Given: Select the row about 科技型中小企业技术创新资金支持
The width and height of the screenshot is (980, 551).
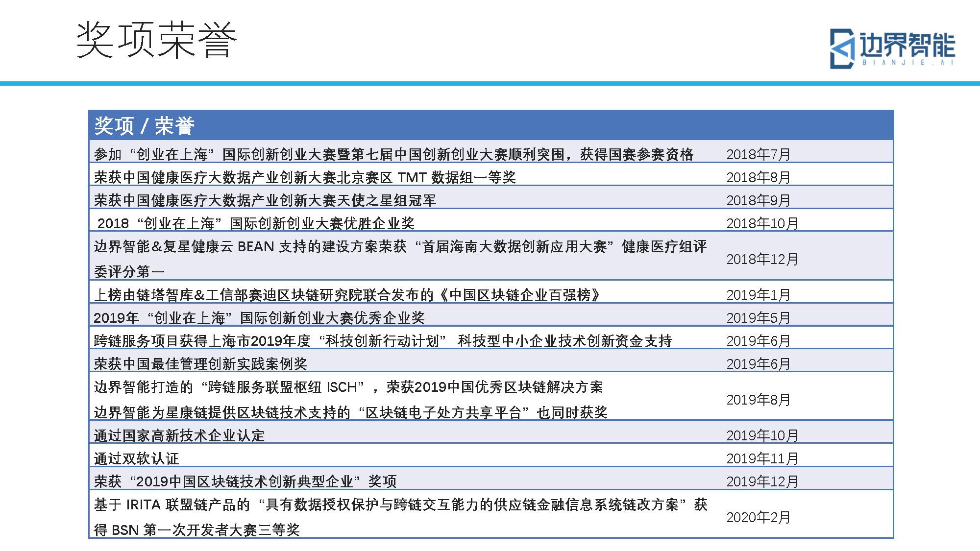Looking at the screenshot, I should (491, 338).
